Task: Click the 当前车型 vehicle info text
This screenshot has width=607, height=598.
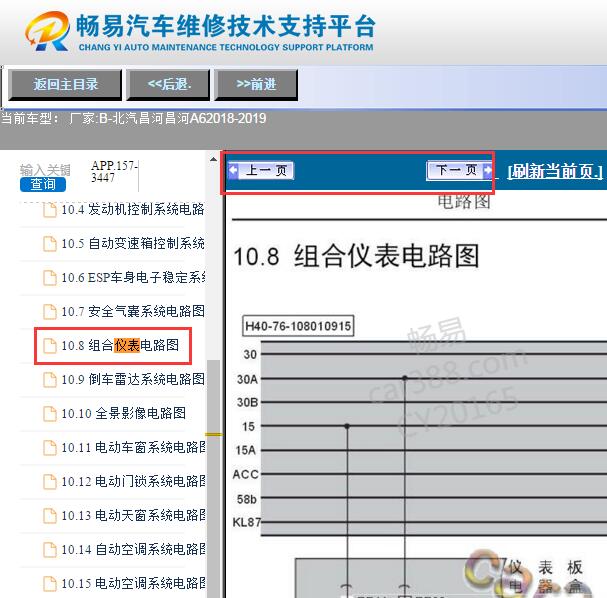Action: click(x=134, y=118)
